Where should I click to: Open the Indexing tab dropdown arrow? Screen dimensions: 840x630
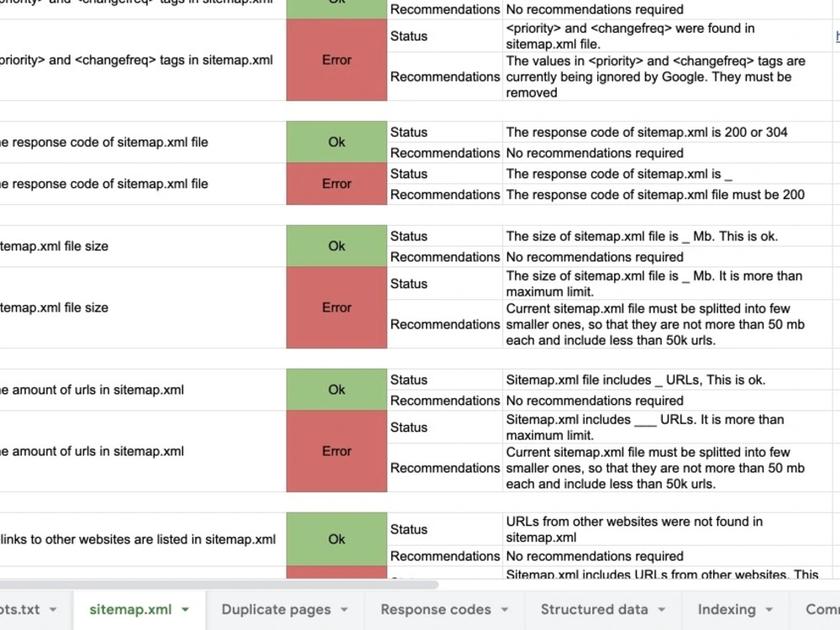[x=769, y=610]
